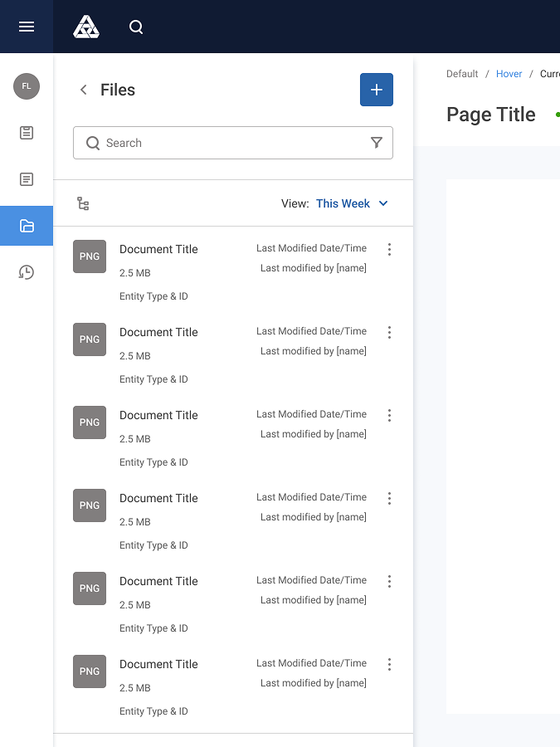Open options menu for last document

coord(389,665)
